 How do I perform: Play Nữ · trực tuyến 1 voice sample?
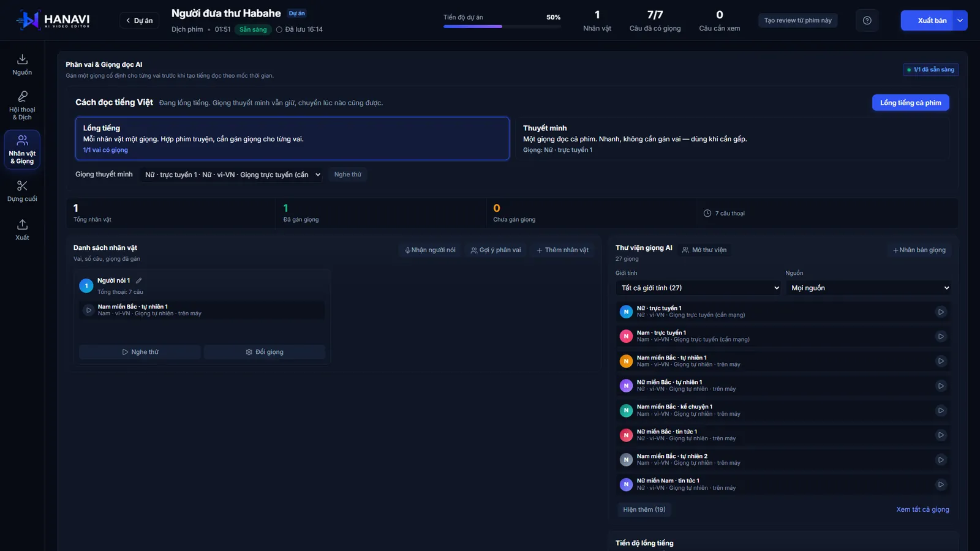tap(941, 312)
